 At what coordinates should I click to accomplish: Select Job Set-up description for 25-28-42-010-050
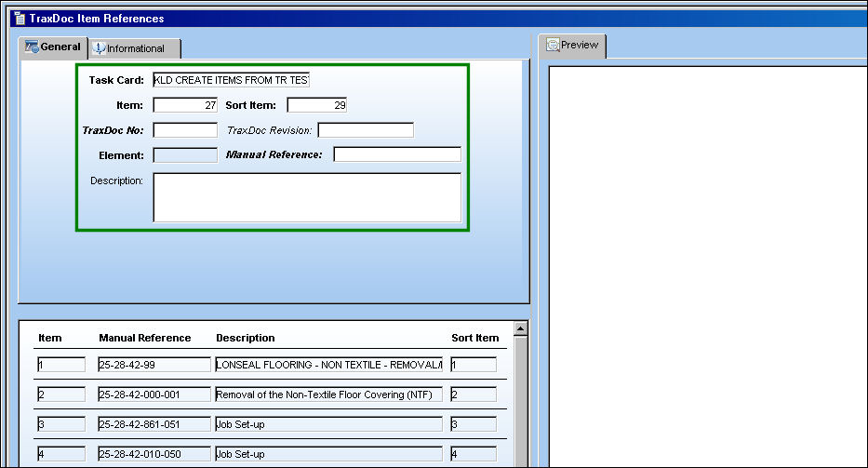coord(328,454)
